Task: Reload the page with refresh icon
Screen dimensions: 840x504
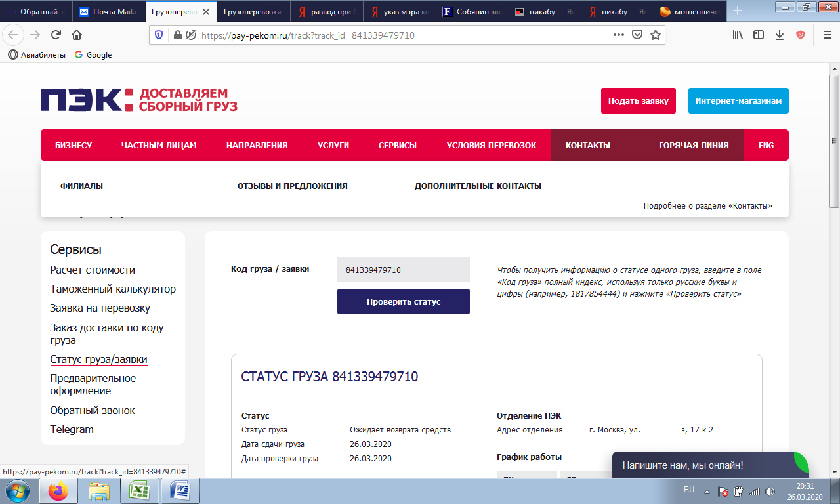Action: pos(56,35)
